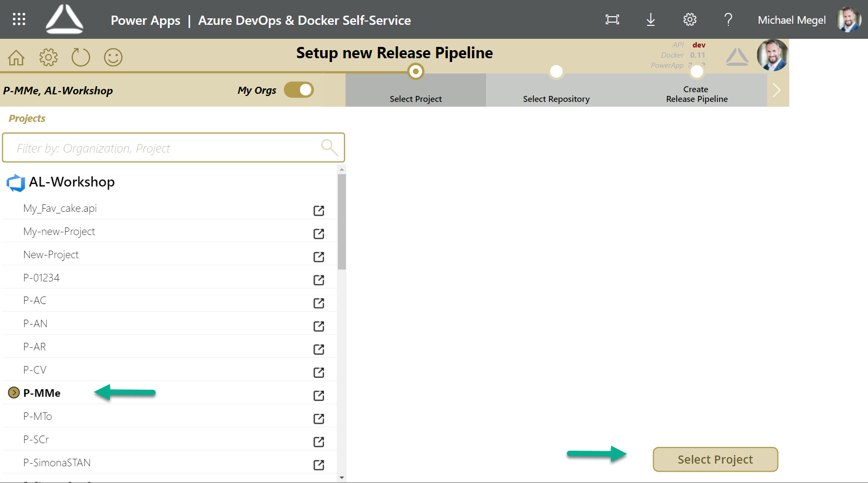Go to Select Repository step
The width and height of the screenshot is (868, 483).
click(x=556, y=90)
